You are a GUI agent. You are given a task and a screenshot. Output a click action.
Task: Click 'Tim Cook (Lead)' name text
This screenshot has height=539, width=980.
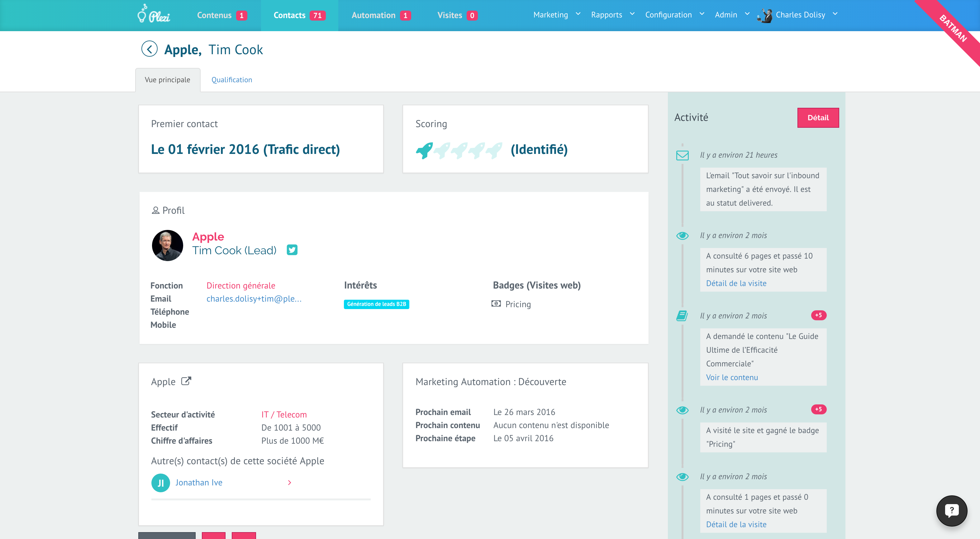coord(234,250)
